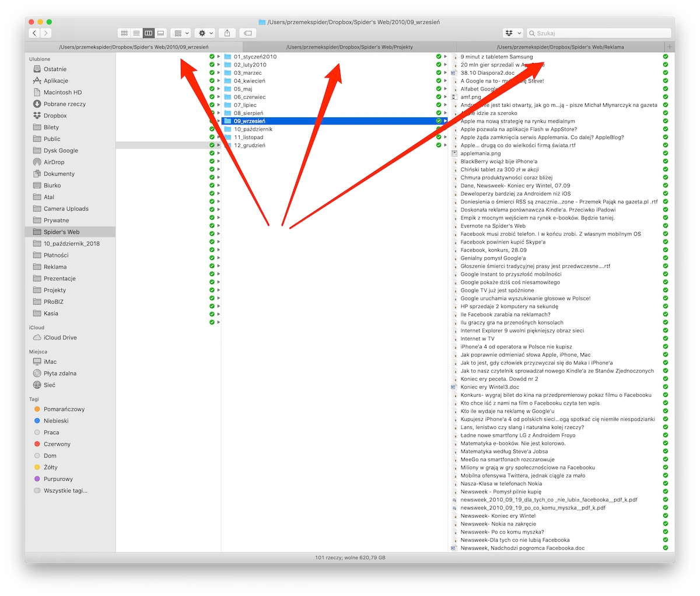This screenshot has width=700, height=596.
Task: Open Kasia folder in the sidebar
Action: [51, 313]
